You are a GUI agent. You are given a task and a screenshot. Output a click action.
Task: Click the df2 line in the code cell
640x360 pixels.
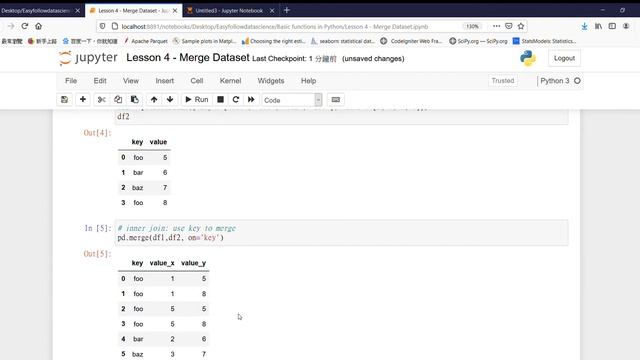click(123, 116)
